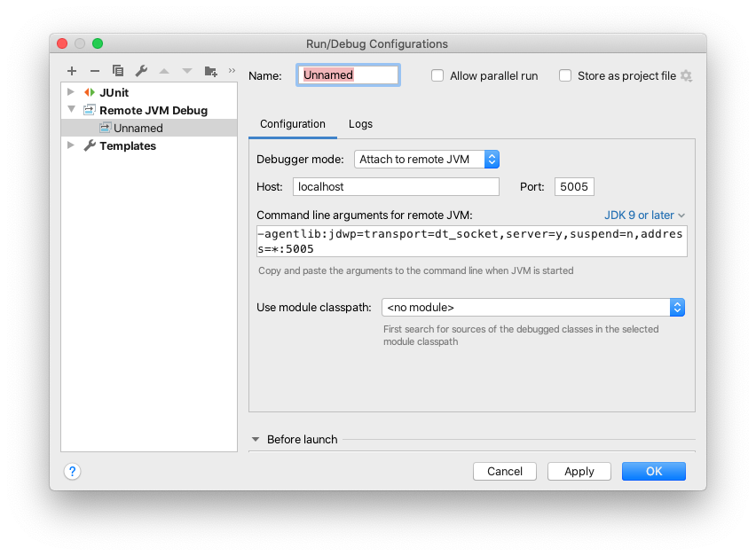756x556 pixels.
Task: Switch to the Logs tab
Action: pyautogui.click(x=360, y=124)
